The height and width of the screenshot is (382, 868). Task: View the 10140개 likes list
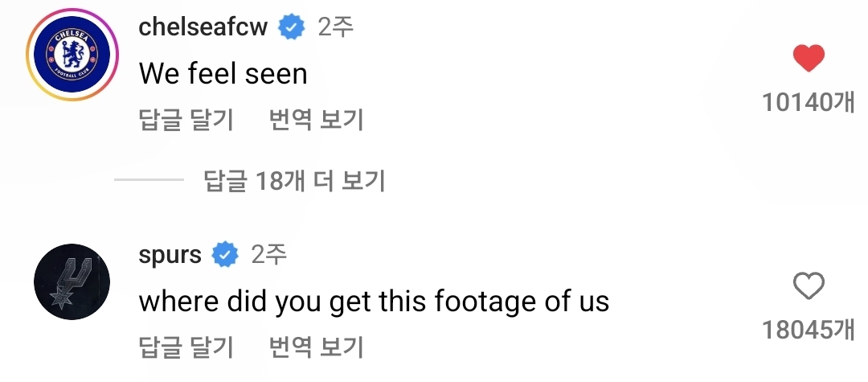pos(808,103)
